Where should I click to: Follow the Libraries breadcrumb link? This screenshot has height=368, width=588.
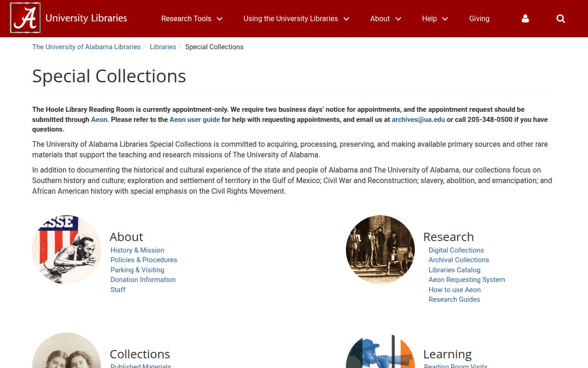click(163, 47)
